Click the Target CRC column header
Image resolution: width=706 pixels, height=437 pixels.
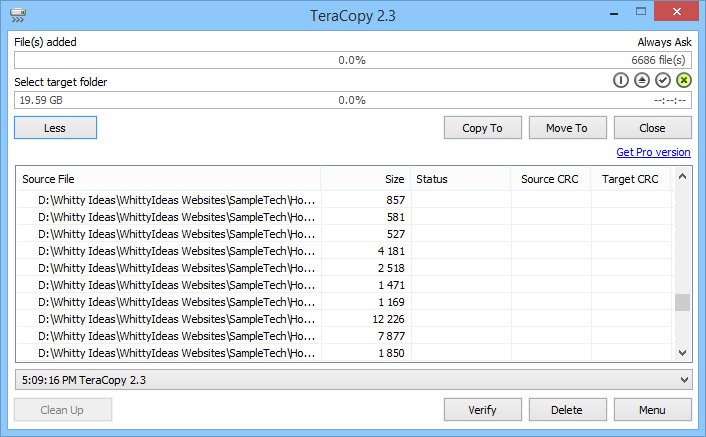(x=630, y=179)
